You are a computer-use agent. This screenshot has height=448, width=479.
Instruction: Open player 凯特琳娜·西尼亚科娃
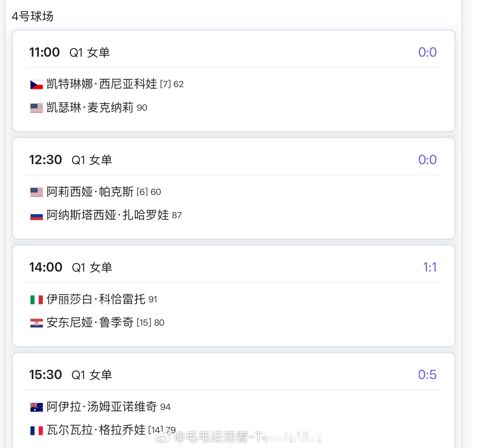pyautogui.click(x=102, y=84)
